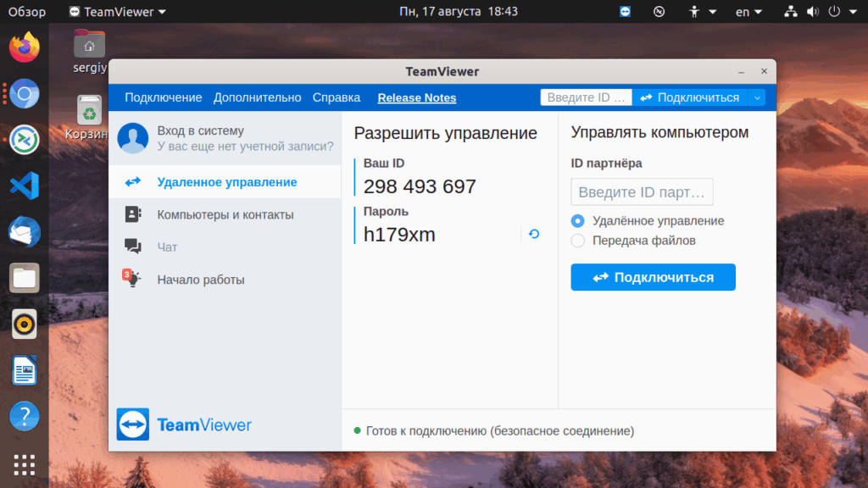Open the Дополнительно menu
Screen dimensions: 868x488
tap(258, 98)
